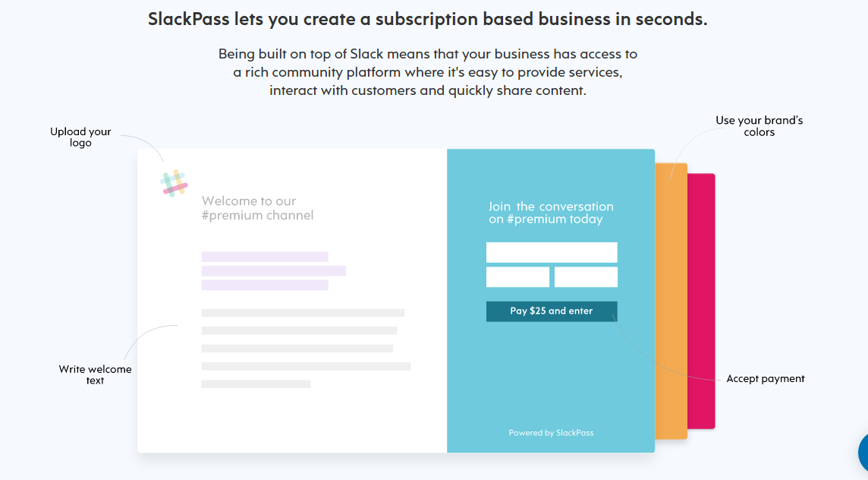This screenshot has height=480, width=868.
Task: Click the "Welcome to our #premium channel" heading
Action: pyautogui.click(x=257, y=208)
